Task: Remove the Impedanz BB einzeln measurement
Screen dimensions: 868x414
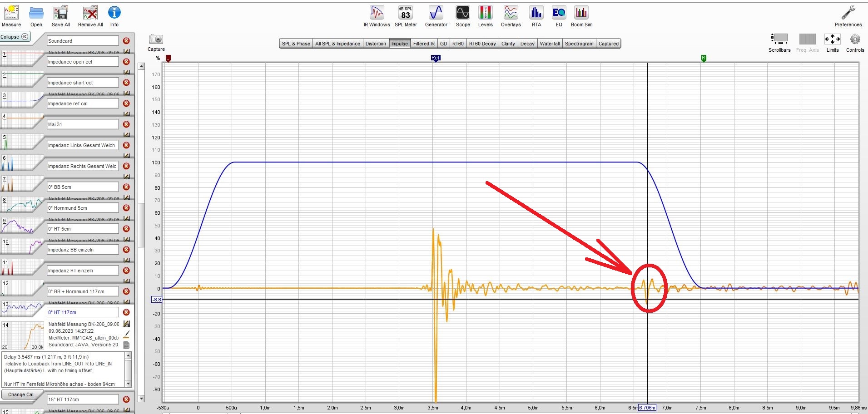Action: (x=126, y=250)
